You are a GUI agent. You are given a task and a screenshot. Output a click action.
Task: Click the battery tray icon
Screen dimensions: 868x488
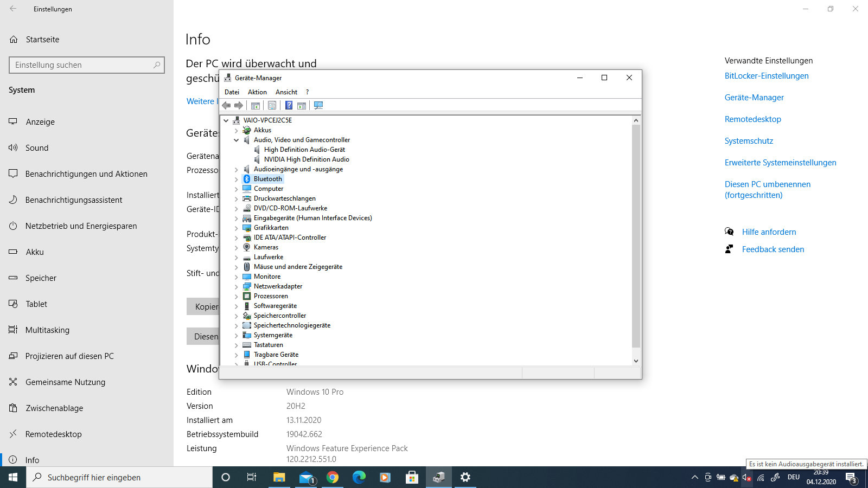(x=721, y=478)
